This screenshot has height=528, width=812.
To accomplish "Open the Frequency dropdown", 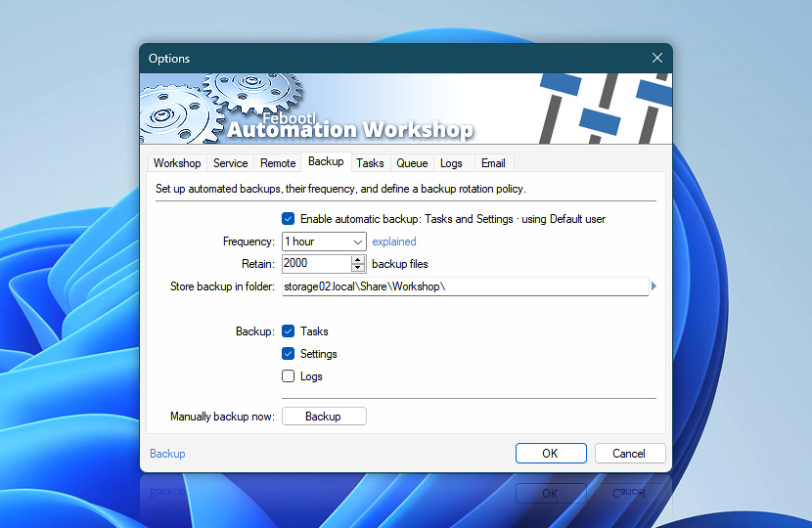I will (x=324, y=242).
